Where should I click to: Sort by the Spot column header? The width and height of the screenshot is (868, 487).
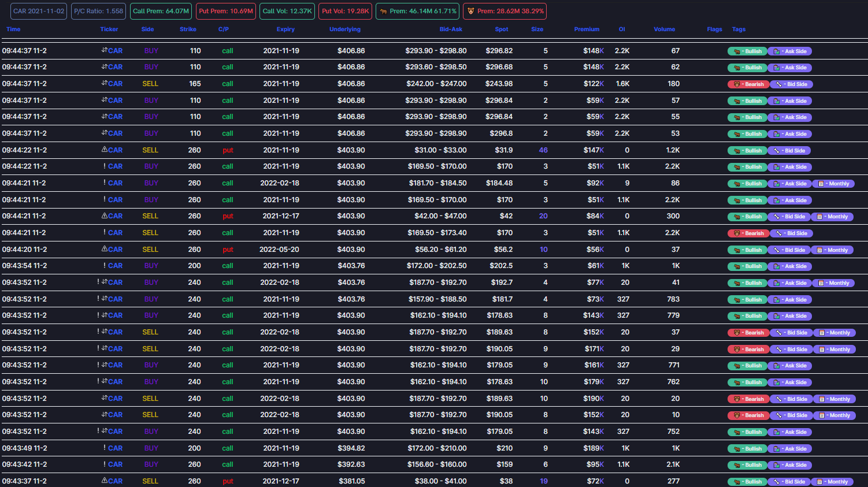(x=502, y=29)
